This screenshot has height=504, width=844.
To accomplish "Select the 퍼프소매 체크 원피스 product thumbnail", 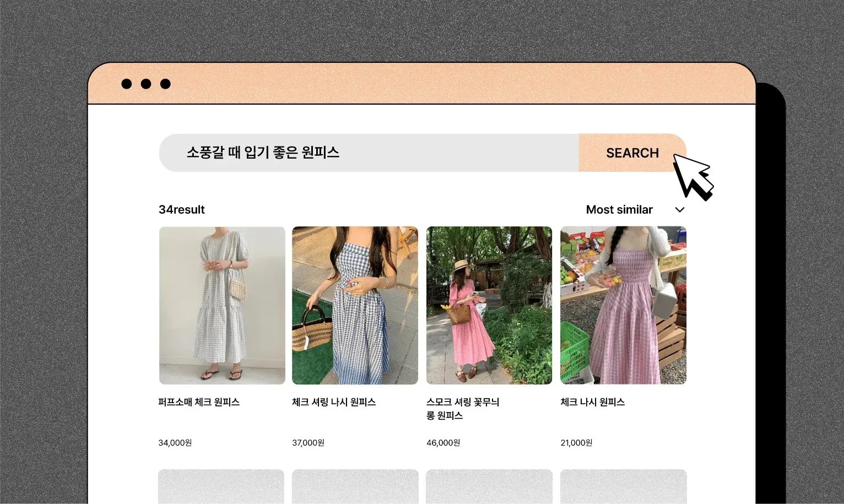I will (221, 305).
